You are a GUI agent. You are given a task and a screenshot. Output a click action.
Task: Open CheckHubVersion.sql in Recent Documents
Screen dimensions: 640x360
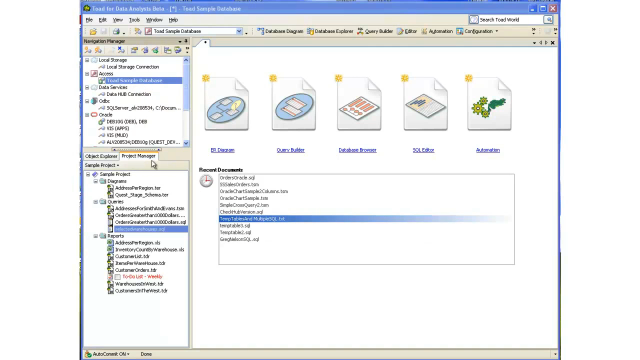[x=241, y=212]
